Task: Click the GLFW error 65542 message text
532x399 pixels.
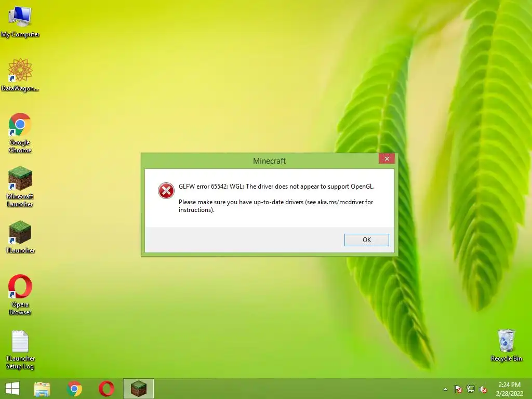Action: (276, 187)
